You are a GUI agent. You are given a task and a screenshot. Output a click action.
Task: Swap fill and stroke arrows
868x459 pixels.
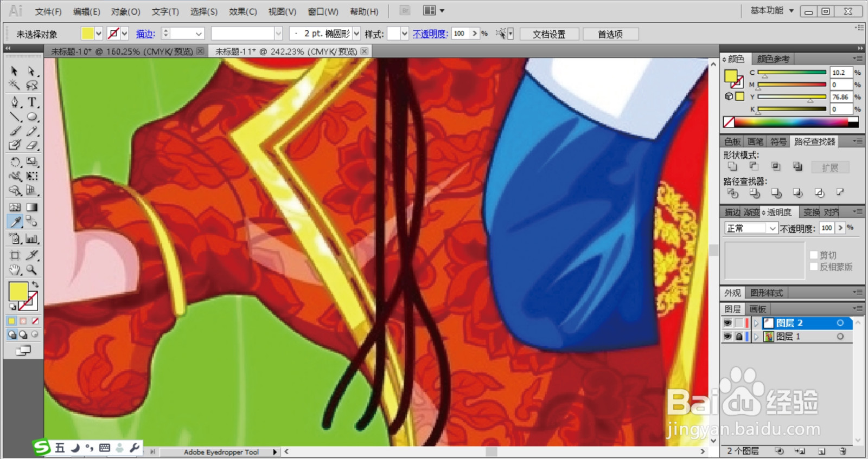click(x=35, y=285)
